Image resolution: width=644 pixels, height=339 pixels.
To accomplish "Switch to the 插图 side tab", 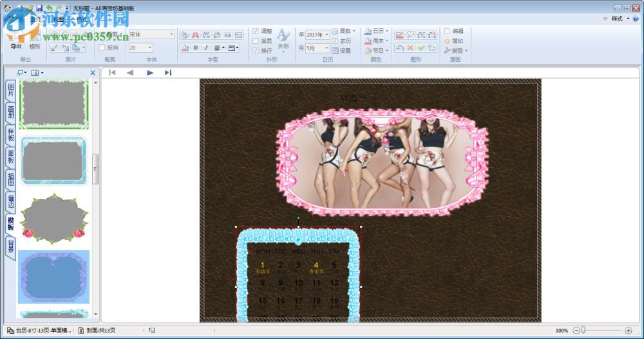I will tap(11, 179).
